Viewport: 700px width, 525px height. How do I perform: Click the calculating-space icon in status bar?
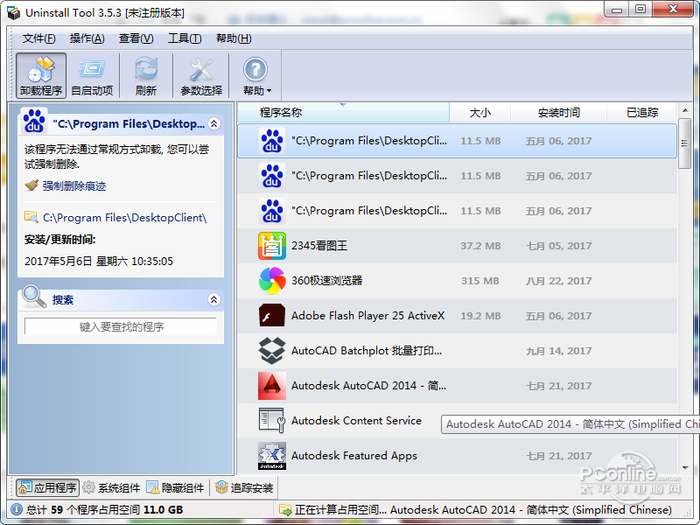tap(284, 509)
